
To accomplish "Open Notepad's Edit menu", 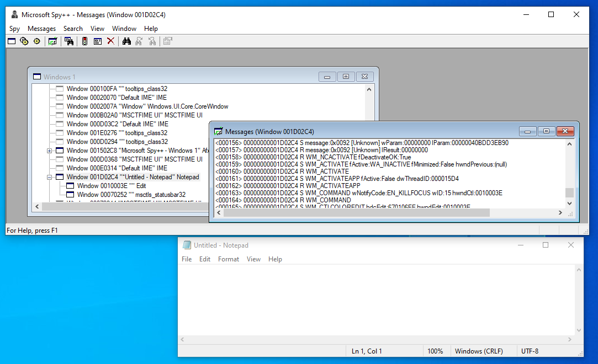I will click(x=205, y=259).
